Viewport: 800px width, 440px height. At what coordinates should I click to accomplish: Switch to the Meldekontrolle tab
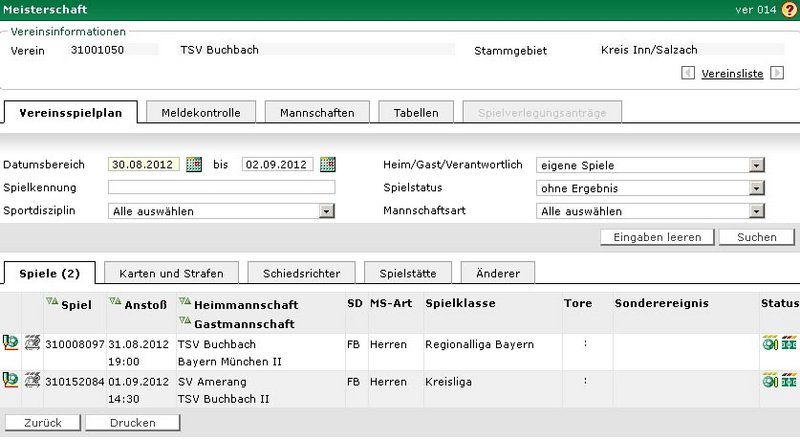tap(201, 113)
